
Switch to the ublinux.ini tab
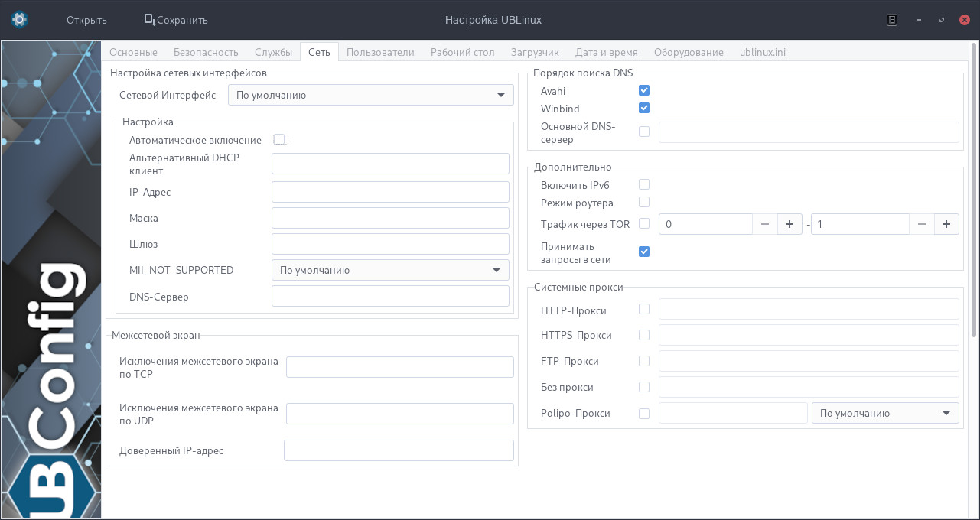(763, 52)
